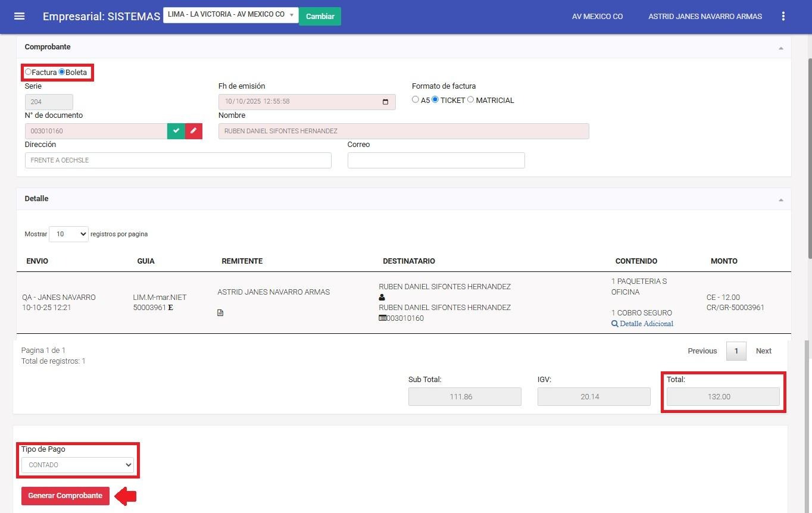Viewport: 812px width, 513px height.
Task: Open the hamburger navigation menu
Action: [19, 16]
